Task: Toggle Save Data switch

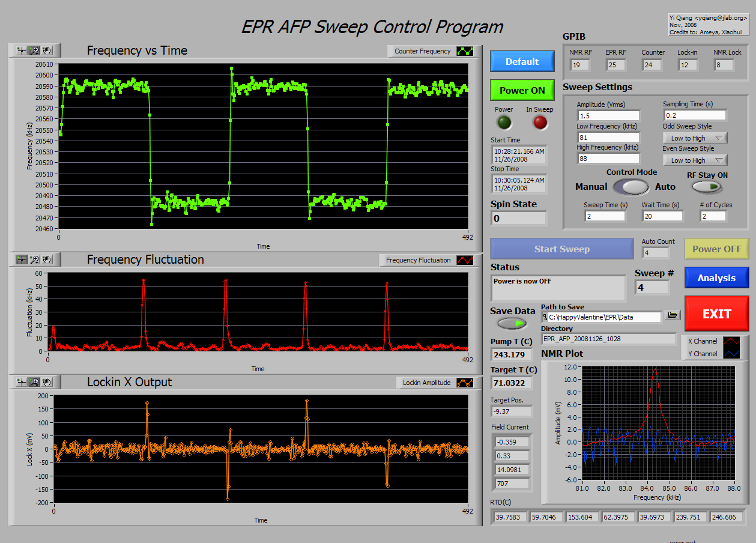Action: 512,323
